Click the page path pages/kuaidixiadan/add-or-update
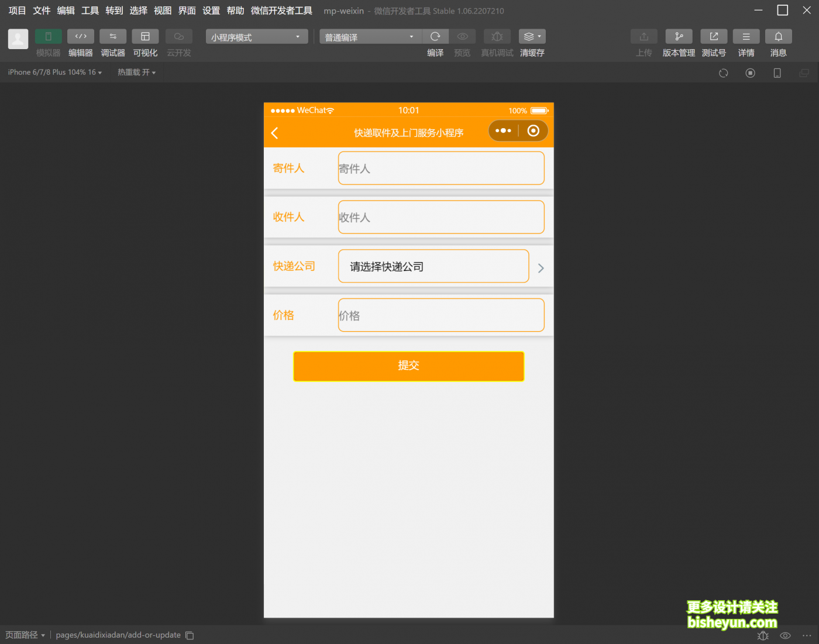Viewport: 819px width, 644px height. coord(118,635)
